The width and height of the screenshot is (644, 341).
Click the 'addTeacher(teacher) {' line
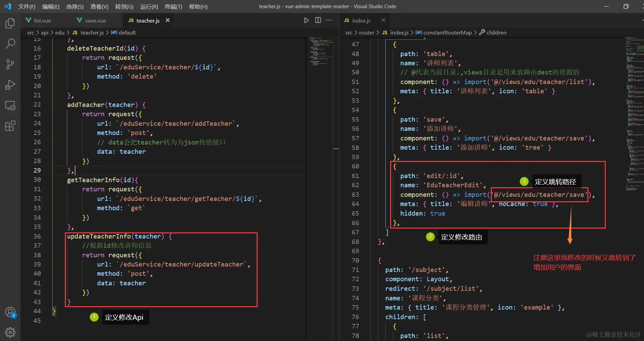(106, 105)
